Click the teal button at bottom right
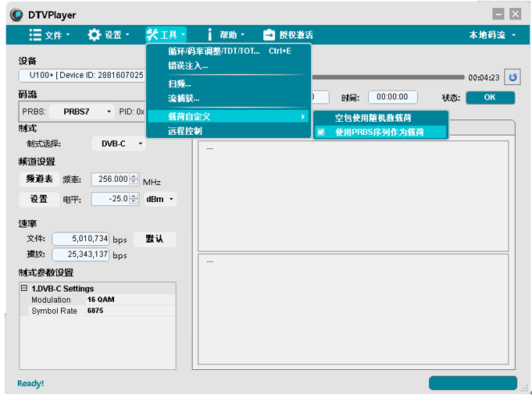 pos(473,383)
